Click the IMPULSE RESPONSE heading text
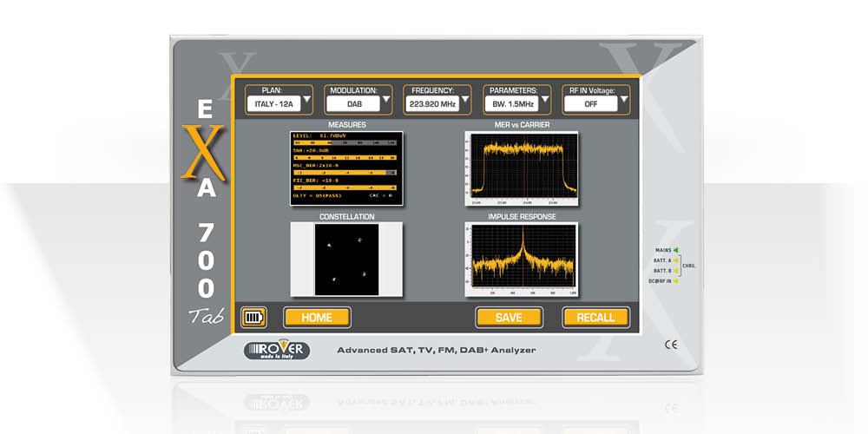This screenshot has width=868, height=434. (x=522, y=216)
